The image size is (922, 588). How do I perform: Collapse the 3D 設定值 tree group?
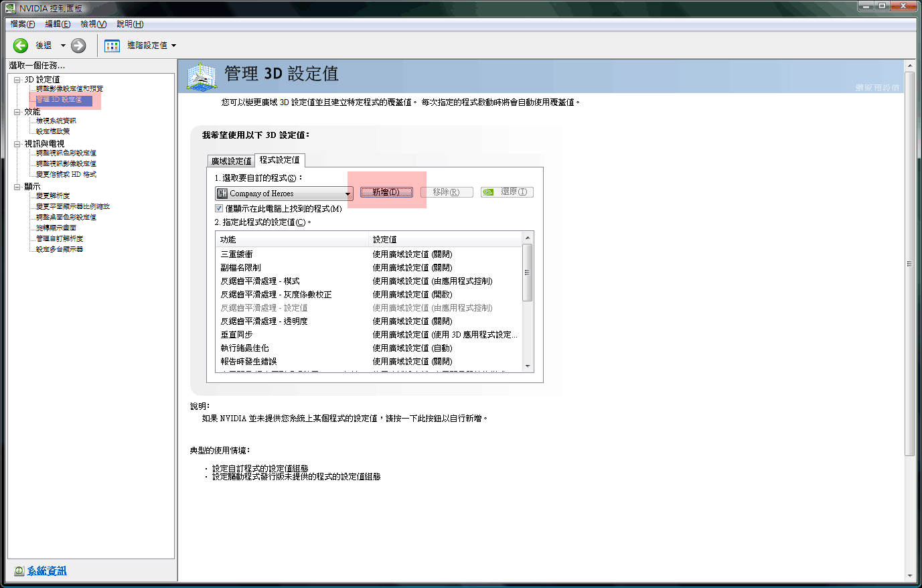(17, 80)
